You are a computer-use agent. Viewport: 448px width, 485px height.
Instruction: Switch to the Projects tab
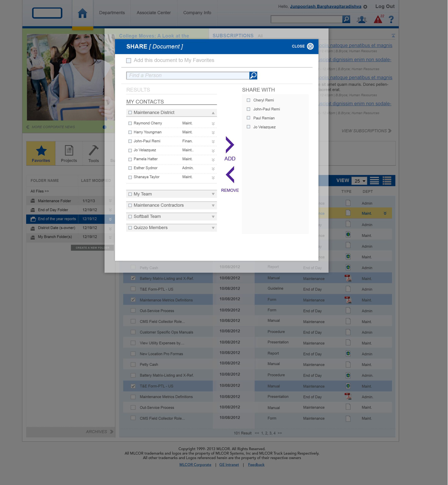tap(69, 153)
